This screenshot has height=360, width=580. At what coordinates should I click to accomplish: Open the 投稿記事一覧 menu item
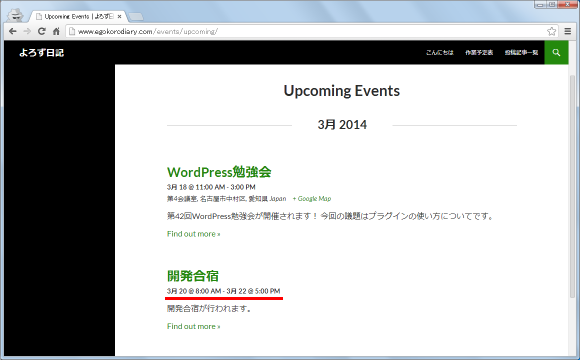521,53
